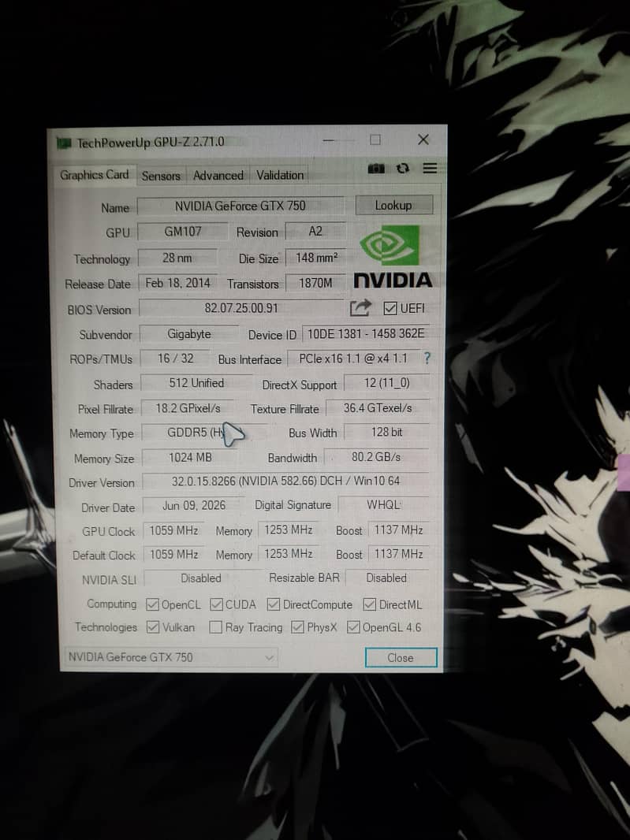Click the ROPs/TMUs field showing 16 / 32
Image resolution: width=630 pixels, height=840 pixels.
175,359
